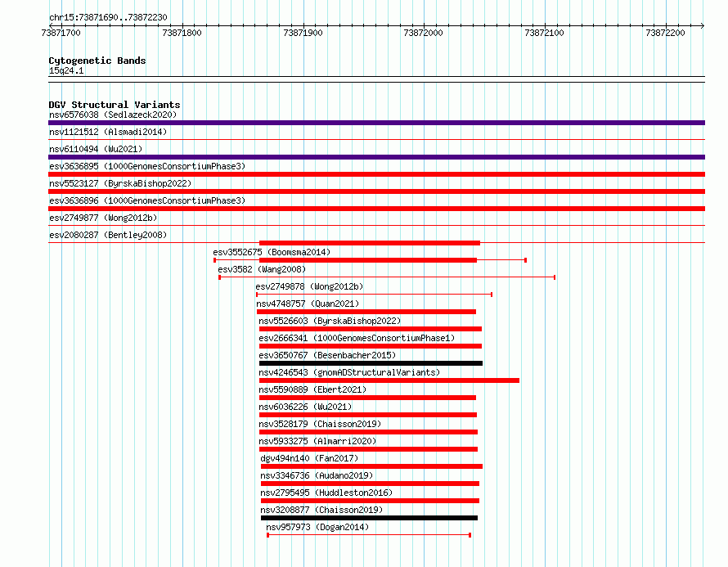Click ruler position 73871800

click(182, 33)
